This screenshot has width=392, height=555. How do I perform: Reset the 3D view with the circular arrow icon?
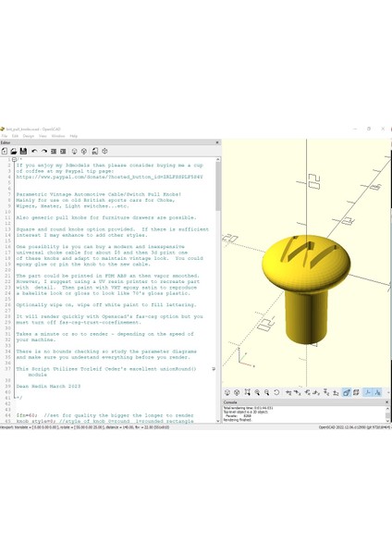click(276, 392)
